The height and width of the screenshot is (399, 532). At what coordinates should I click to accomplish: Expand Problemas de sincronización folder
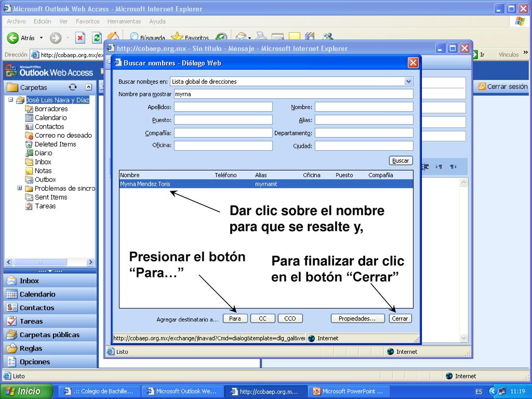(19, 188)
